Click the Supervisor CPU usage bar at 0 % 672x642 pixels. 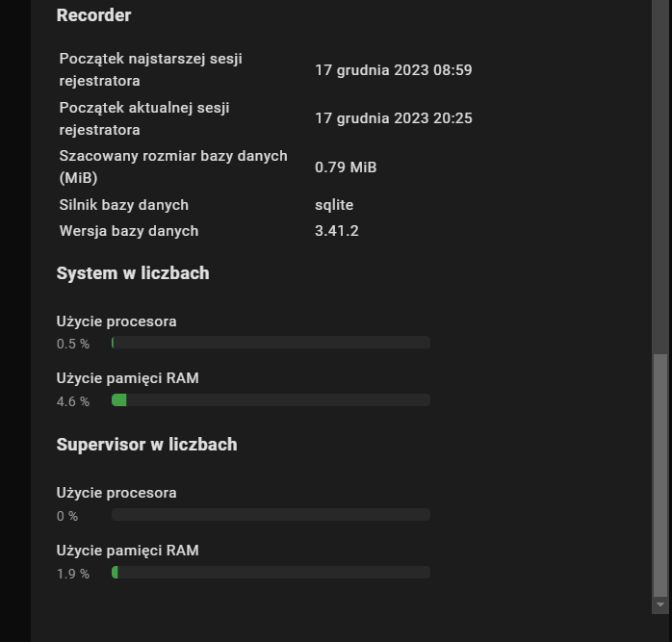(x=271, y=515)
